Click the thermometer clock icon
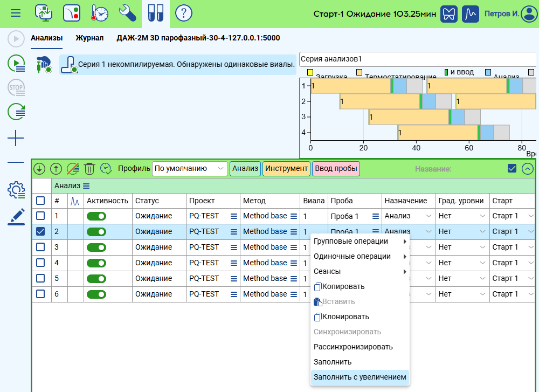Screen dimensions: 539x392 (x=100, y=13)
